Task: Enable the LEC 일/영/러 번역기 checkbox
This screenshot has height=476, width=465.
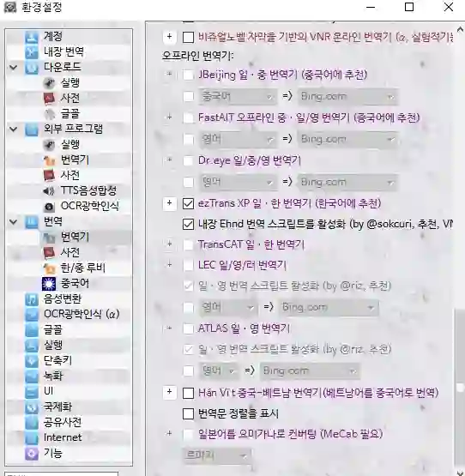Action: tap(188, 265)
